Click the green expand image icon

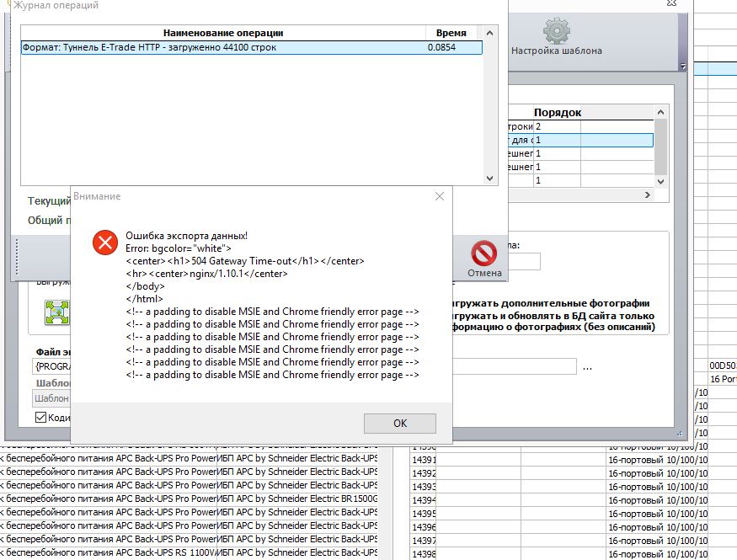(x=57, y=312)
